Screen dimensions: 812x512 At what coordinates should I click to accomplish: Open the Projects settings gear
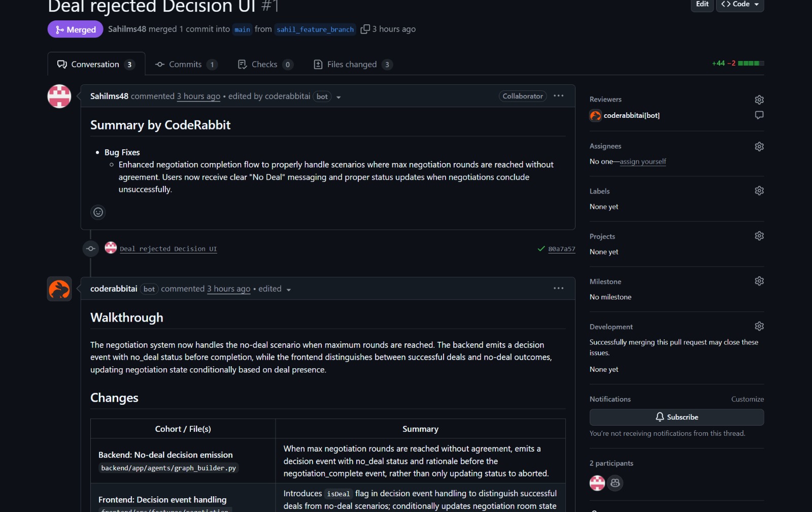(x=759, y=236)
